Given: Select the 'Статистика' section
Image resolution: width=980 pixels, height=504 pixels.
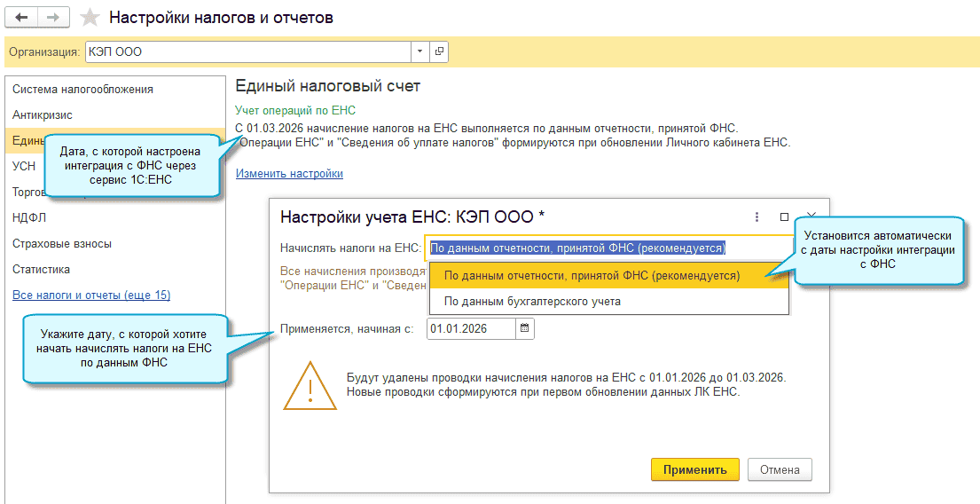Looking at the screenshot, I should [x=43, y=270].
